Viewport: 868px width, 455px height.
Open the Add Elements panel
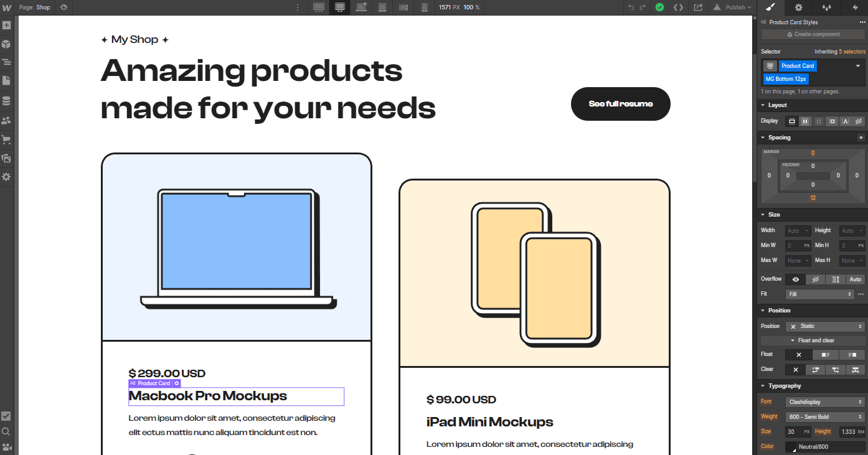point(6,25)
